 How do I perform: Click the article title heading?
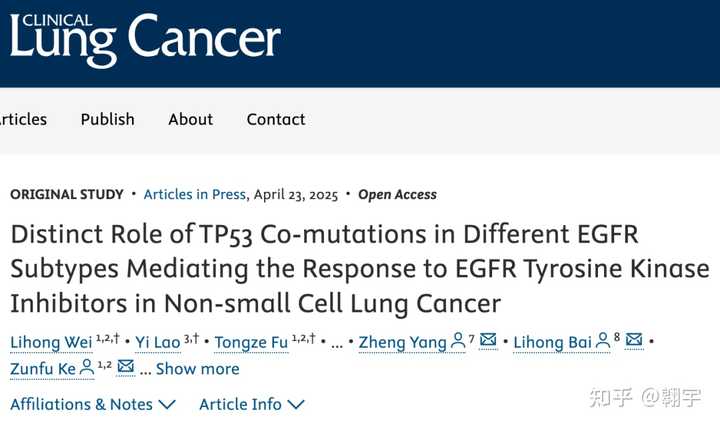[x=359, y=268]
